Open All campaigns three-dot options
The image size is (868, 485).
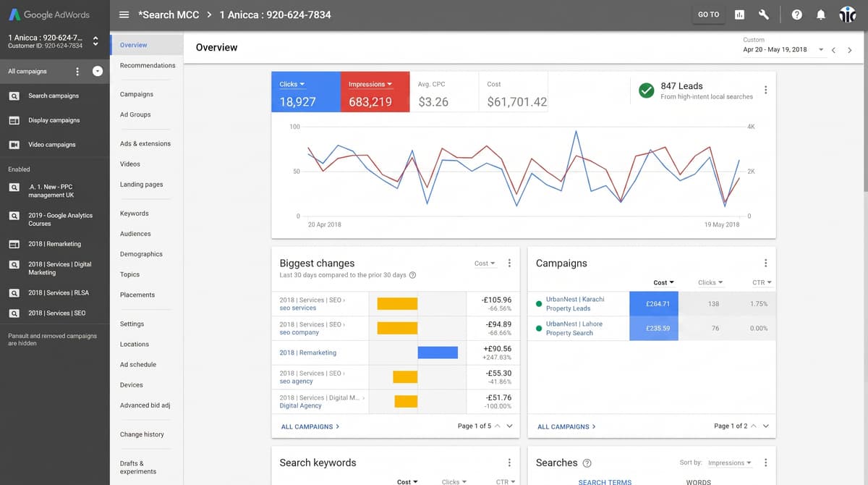tap(77, 71)
